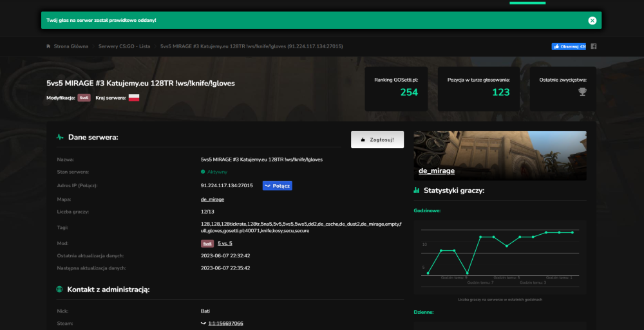This screenshot has height=330, width=644.
Task: Click the first data point of hourly chart
Action: (428, 273)
